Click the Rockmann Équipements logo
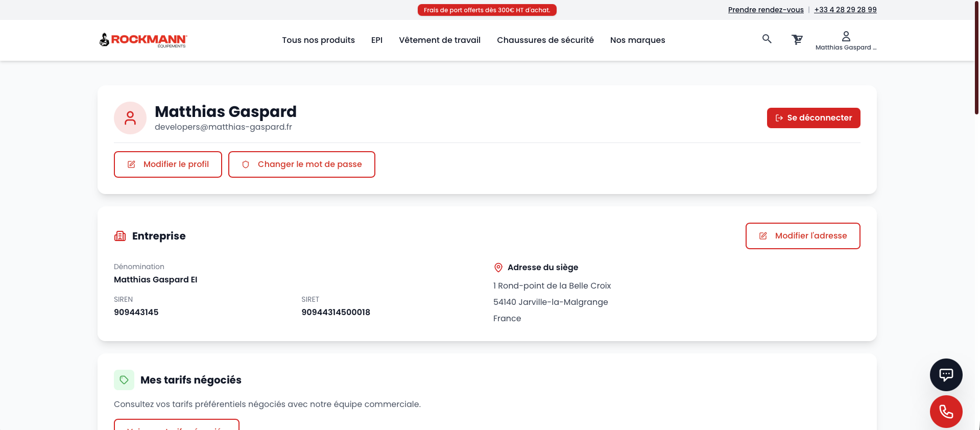This screenshot has height=430, width=980. click(x=143, y=40)
